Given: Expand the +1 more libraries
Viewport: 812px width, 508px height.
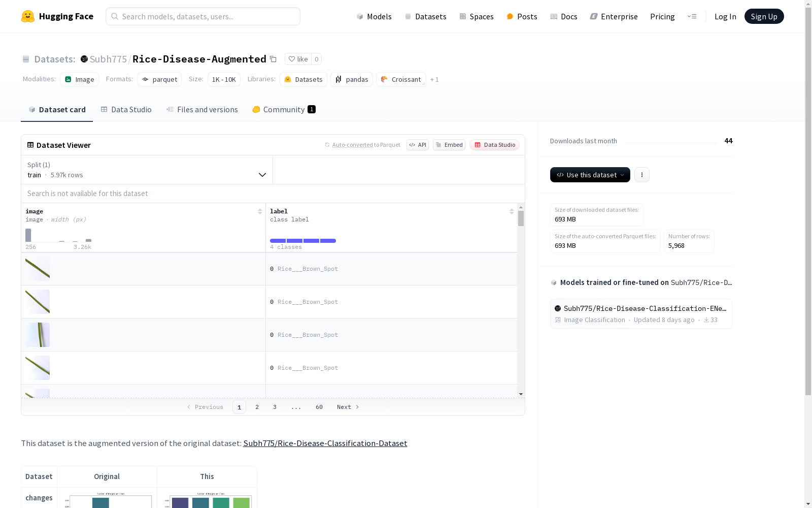Looking at the screenshot, I should click(434, 79).
